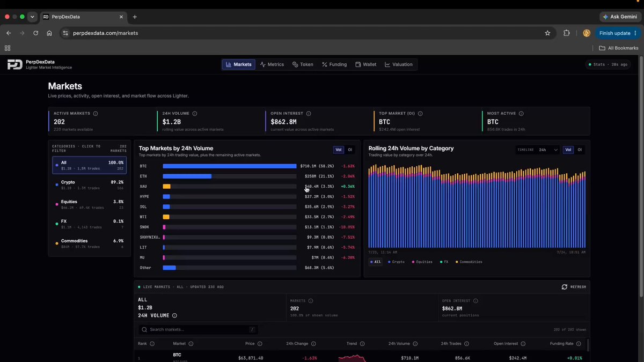644x362 pixels.
Task: Open the browser profile avatar icon
Action: 587,33
